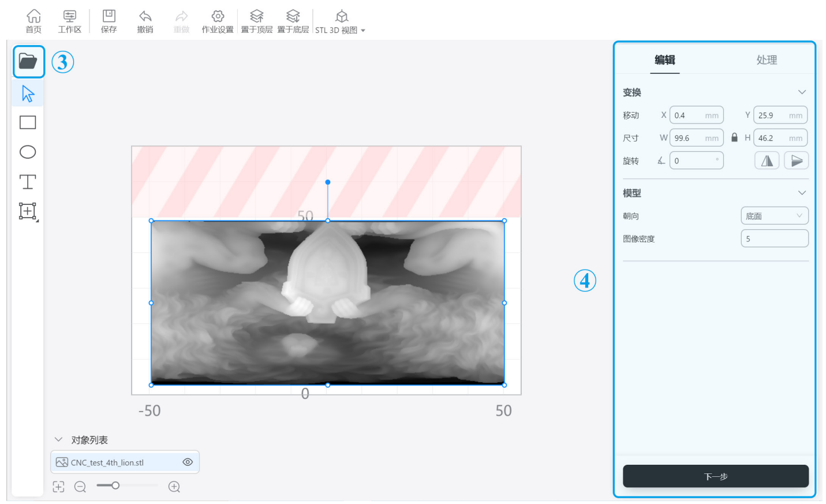
Task: Click the fit-to-screen icon
Action: click(x=58, y=487)
